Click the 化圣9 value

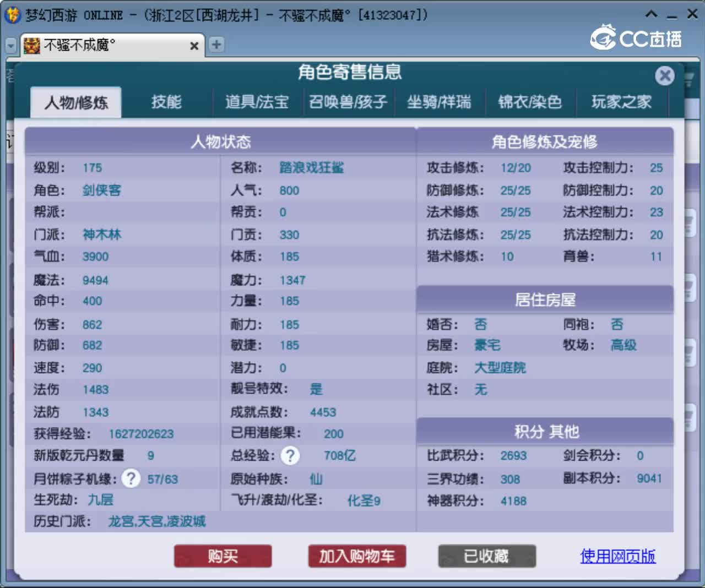(x=364, y=500)
